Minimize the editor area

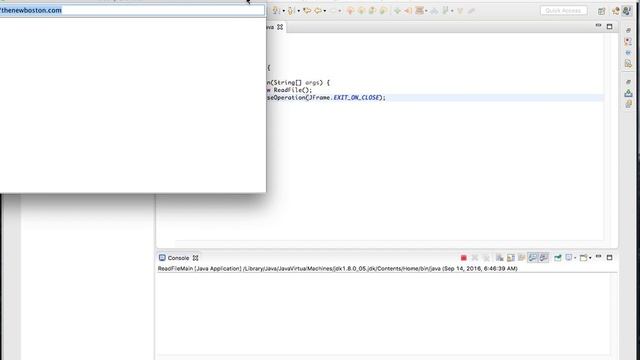598,26
